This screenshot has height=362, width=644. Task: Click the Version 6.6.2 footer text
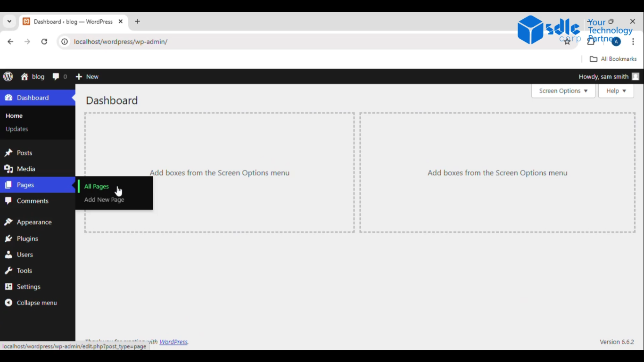click(617, 342)
